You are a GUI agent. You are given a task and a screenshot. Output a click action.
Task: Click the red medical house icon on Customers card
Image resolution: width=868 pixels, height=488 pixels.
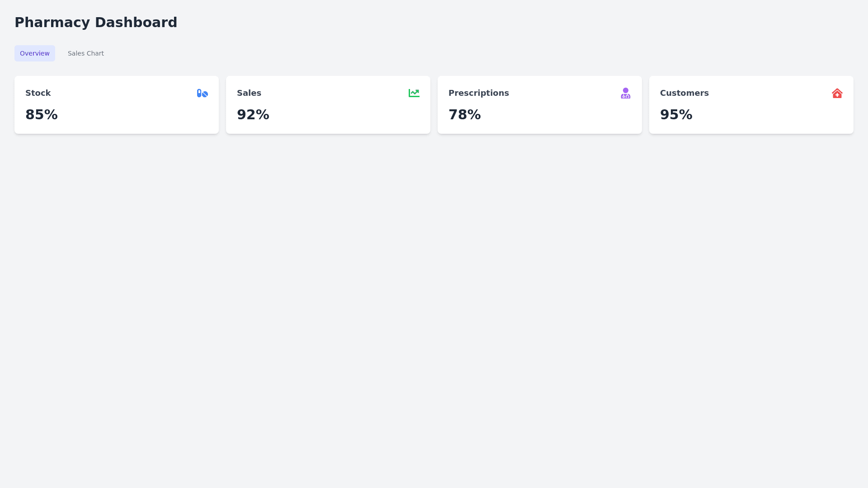pos(837,93)
